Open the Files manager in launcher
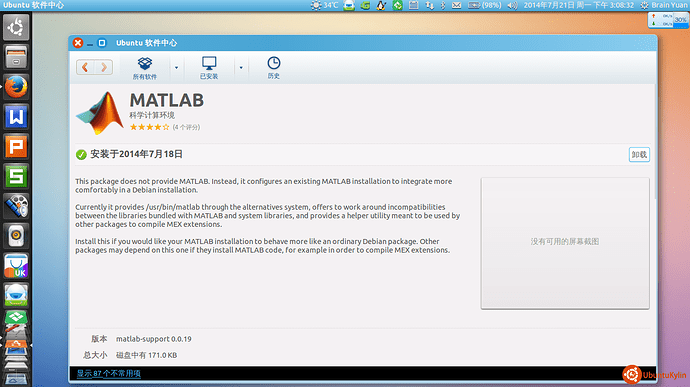 pos(16,57)
